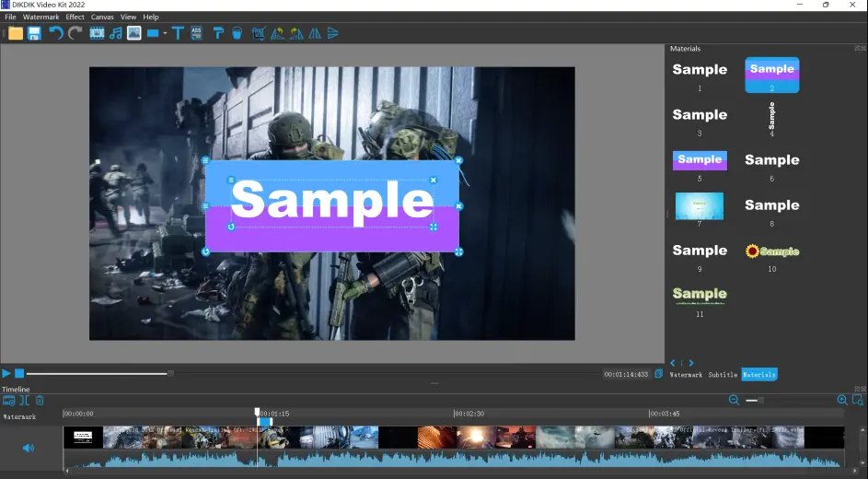Open the Effect menu

75,17
